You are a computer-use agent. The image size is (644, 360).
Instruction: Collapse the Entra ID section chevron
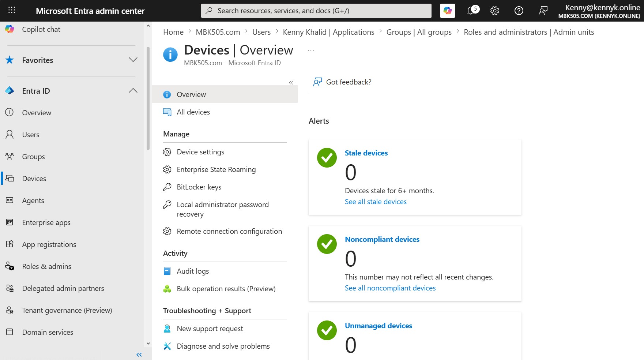tap(133, 90)
